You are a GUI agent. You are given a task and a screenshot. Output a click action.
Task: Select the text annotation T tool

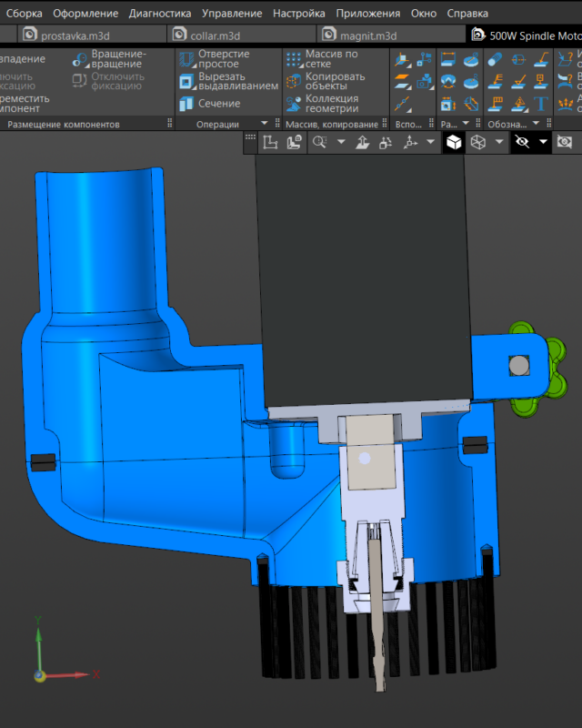pos(542,103)
